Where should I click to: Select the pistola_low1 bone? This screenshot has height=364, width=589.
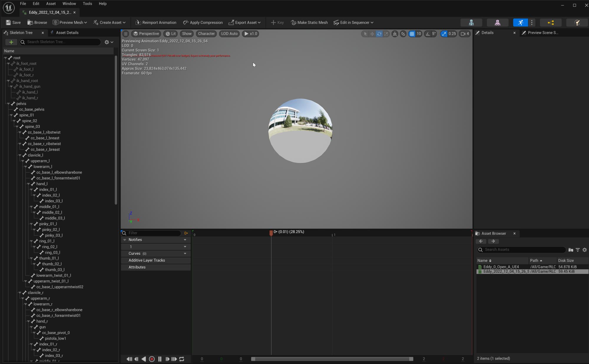pos(55,338)
